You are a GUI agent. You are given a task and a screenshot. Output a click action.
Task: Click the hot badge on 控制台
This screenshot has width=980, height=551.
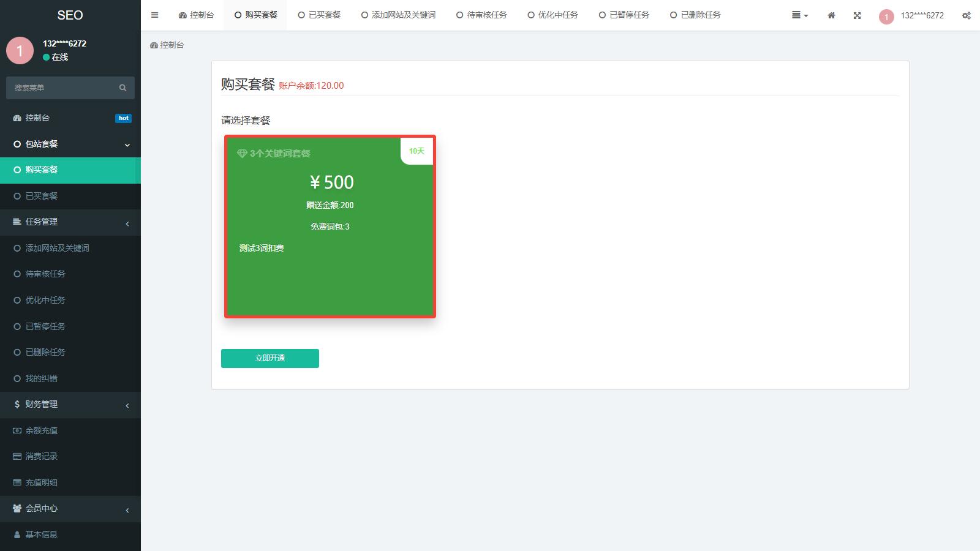123,118
